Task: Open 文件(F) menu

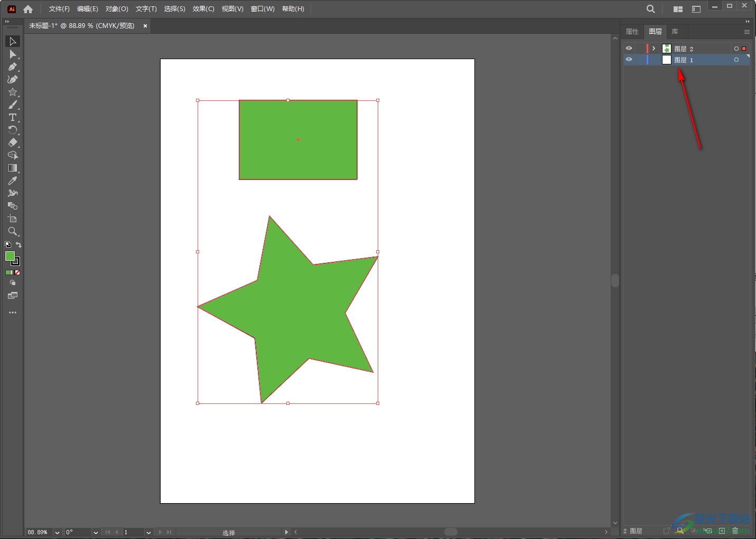Action: pyautogui.click(x=59, y=9)
